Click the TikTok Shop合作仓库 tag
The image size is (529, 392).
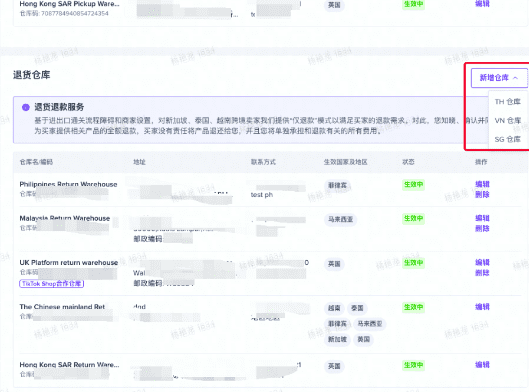tap(51, 284)
